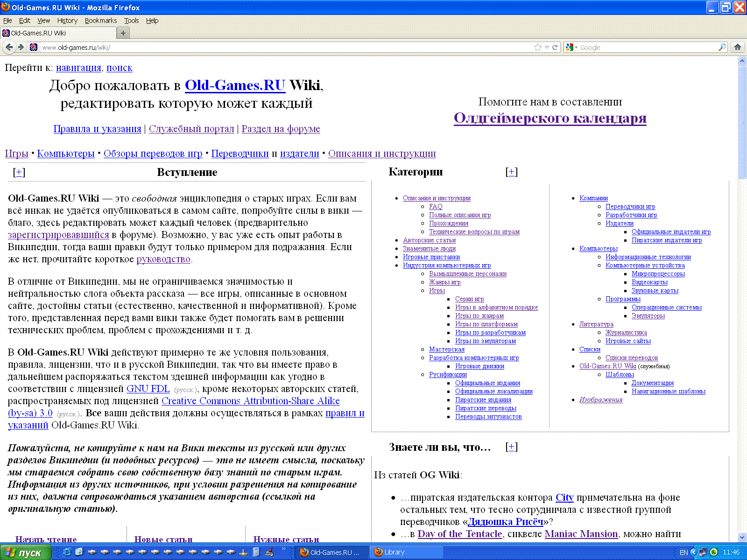Go forward using the forward arrow
This screenshot has height=560, width=747.
[x=21, y=47]
